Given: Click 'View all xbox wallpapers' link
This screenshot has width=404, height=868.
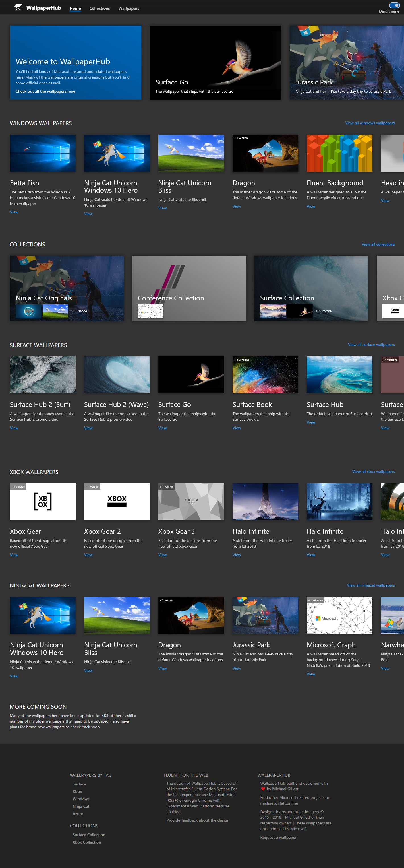Looking at the screenshot, I should coord(373,472).
